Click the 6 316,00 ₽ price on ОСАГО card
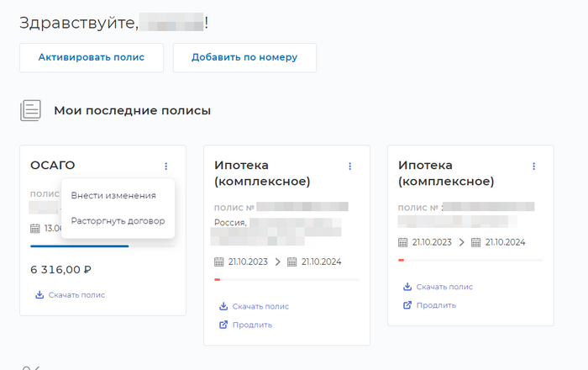Screen dimensions: 588x370 pyautogui.click(x=60, y=270)
